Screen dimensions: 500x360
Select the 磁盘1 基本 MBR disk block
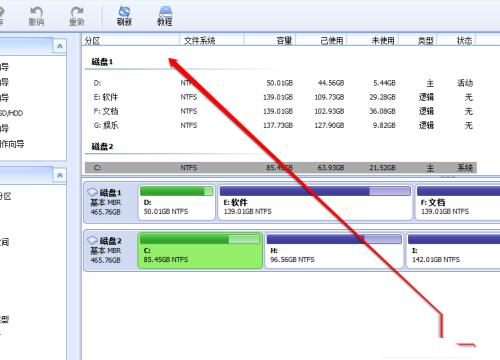(110, 202)
